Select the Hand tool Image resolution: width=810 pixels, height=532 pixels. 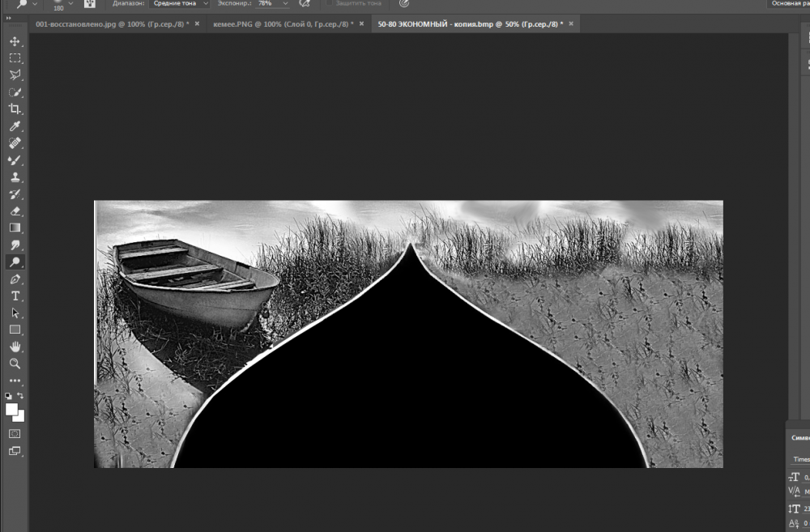pos(15,347)
